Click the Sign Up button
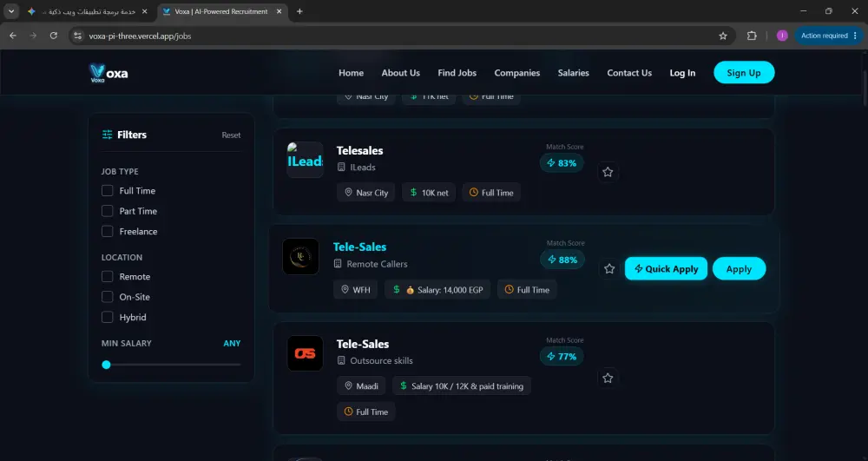The image size is (868, 461). 744,73
